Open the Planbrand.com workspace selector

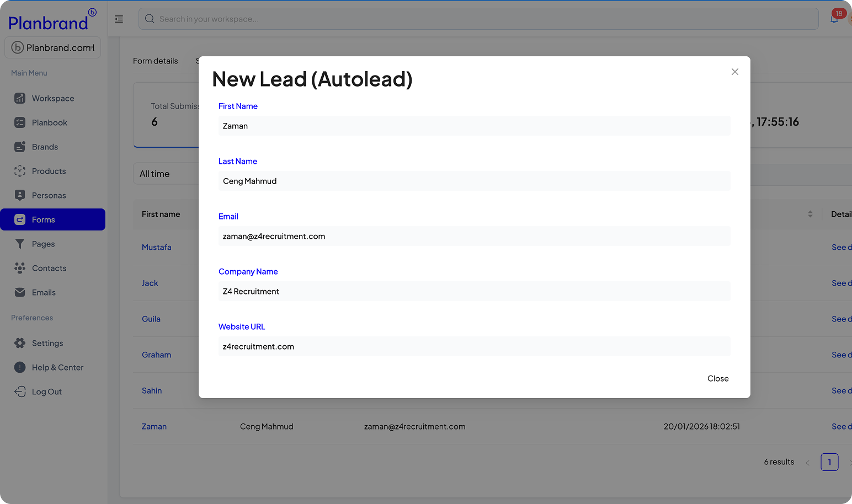[53, 47]
